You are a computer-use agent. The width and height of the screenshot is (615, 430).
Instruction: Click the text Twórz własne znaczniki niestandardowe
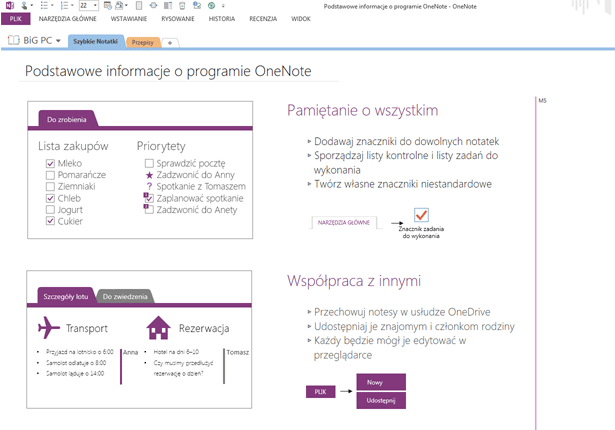(x=403, y=184)
